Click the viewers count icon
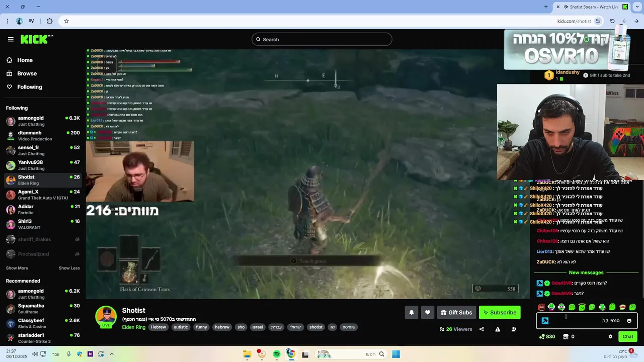The image size is (644, 362). pyautogui.click(x=442, y=329)
